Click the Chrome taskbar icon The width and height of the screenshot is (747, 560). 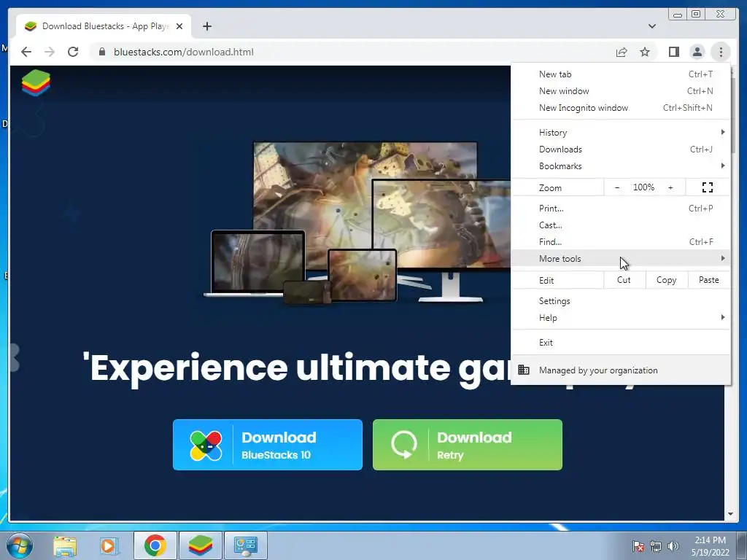(x=155, y=545)
